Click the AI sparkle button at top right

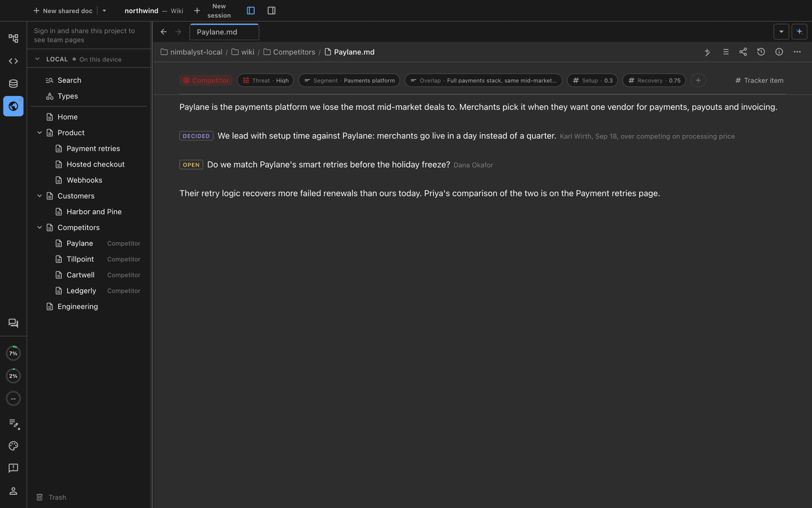click(x=799, y=31)
